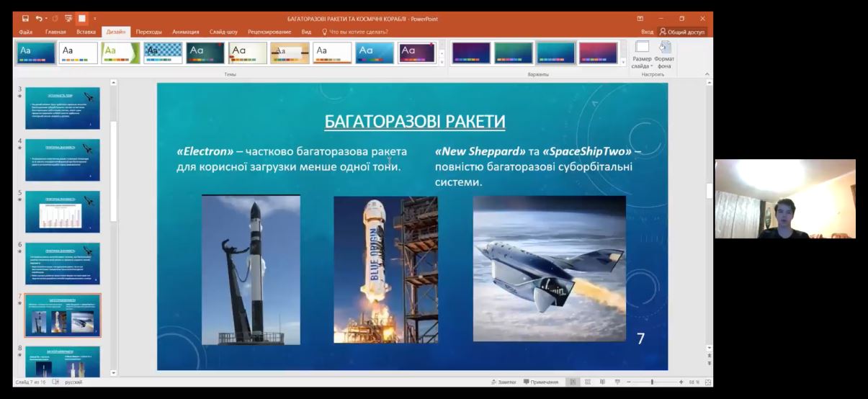Choose the blue color variant
The width and height of the screenshot is (868, 399).
556,53
